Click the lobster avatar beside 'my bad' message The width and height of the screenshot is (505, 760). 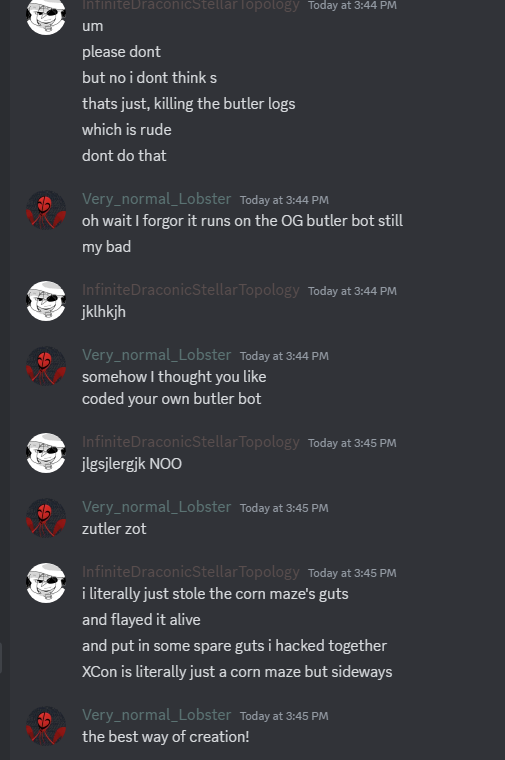coord(46,210)
